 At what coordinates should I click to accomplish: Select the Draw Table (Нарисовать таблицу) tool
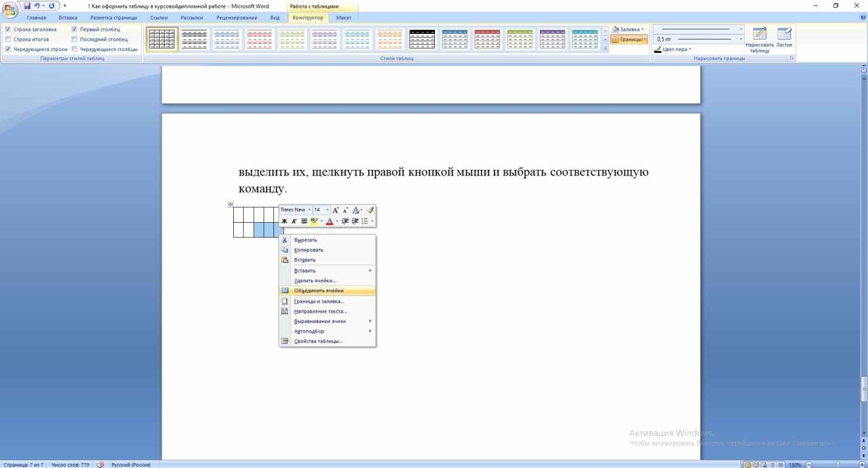pos(759,39)
